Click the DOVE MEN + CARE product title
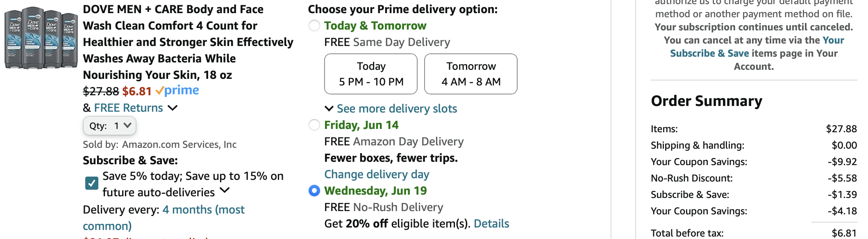868x239 pixels. (x=188, y=42)
